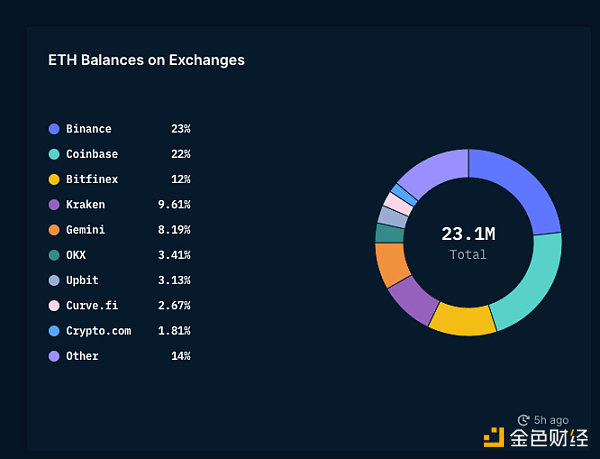Image resolution: width=600 pixels, height=459 pixels.
Task: Click the 3.41% value for OKX
Action: pos(174,255)
